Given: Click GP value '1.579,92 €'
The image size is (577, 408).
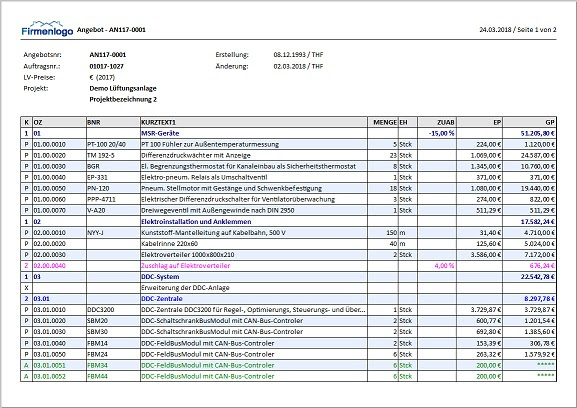Looking at the screenshot, I should (x=539, y=355).
